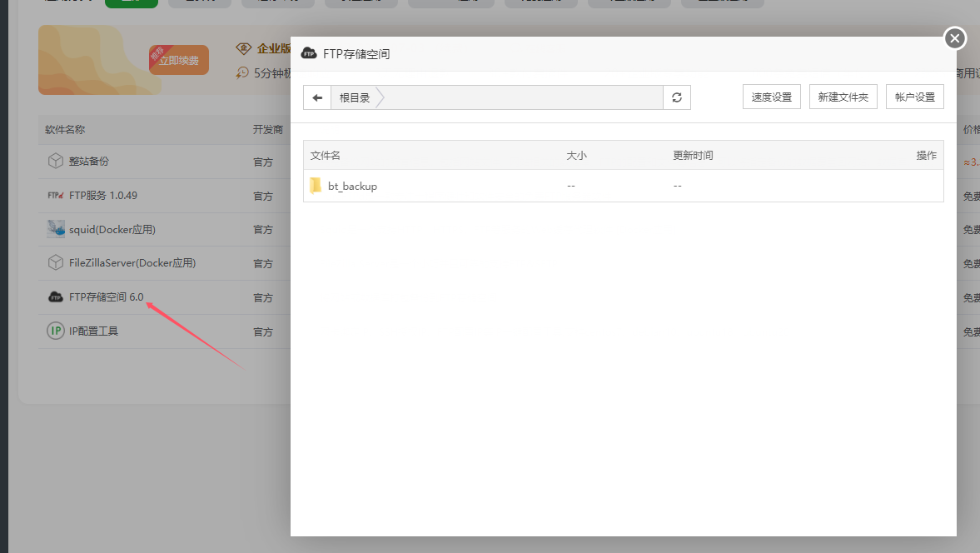Refresh the FTP file list
The width and height of the screenshot is (980, 553).
coord(677,97)
